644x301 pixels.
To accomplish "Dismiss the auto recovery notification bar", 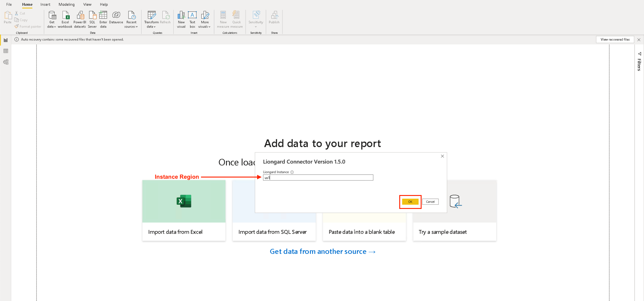I will 639,40.
